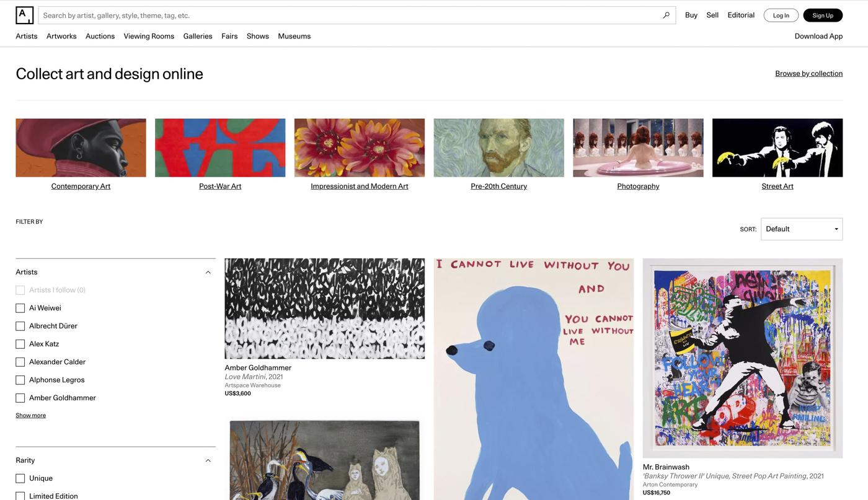Click the Sell link
Image resolution: width=868 pixels, height=500 pixels.
click(x=712, y=15)
